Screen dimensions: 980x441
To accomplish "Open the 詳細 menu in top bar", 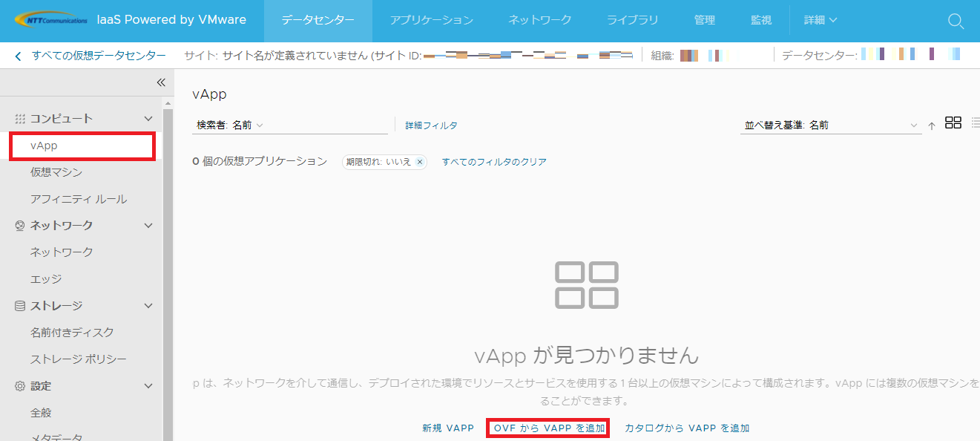I will [820, 20].
